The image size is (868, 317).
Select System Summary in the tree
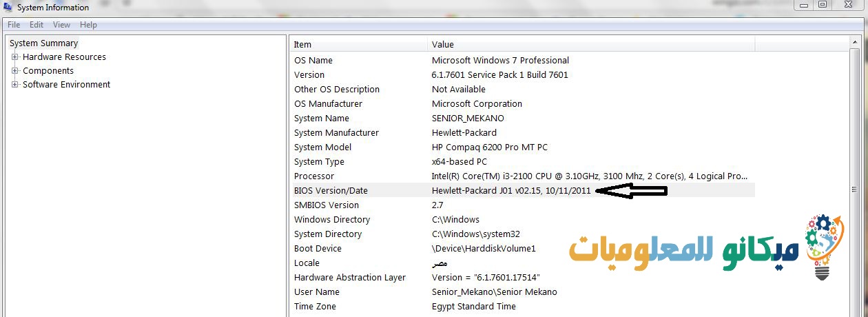43,43
